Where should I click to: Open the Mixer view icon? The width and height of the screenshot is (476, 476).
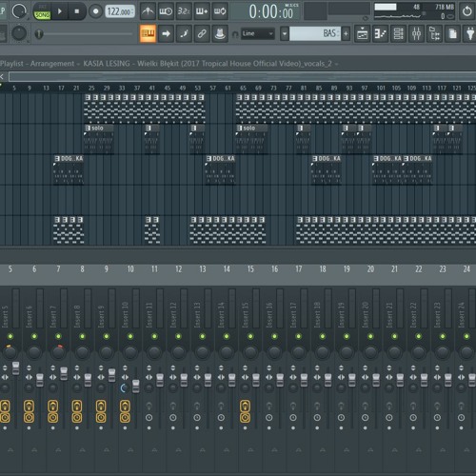click(417, 33)
